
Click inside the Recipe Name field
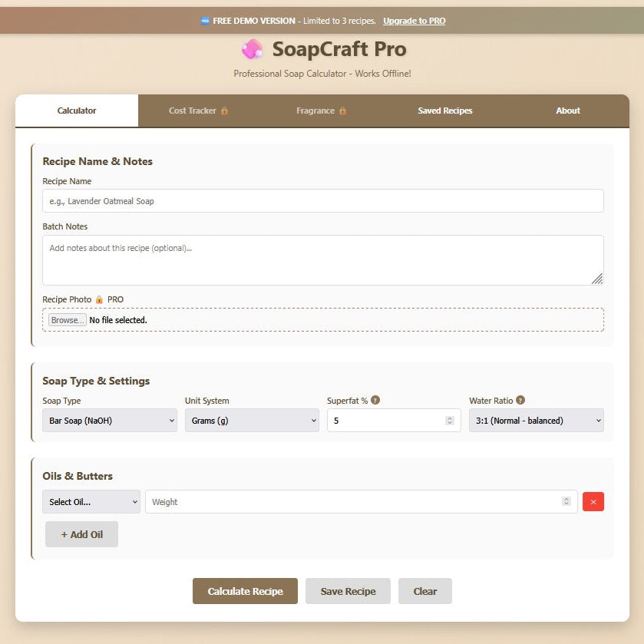pyautogui.click(x=322, y=201)
